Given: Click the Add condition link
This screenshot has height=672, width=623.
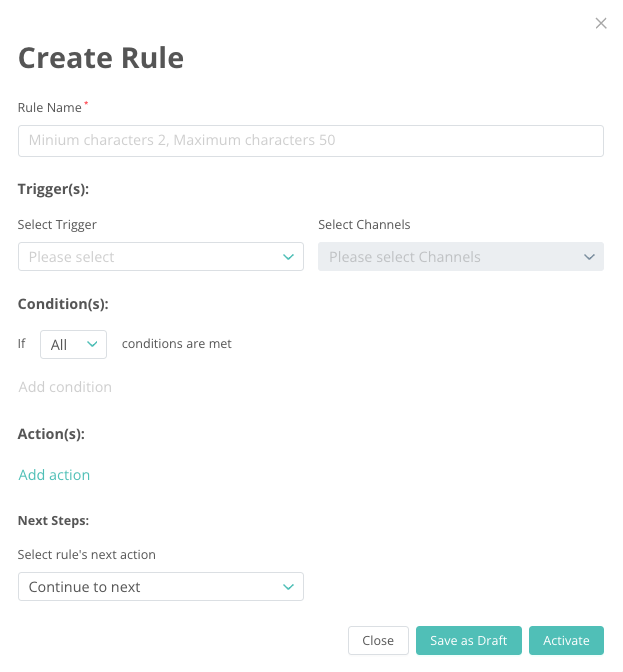Looking at the screenshot, I should (65, 387).
